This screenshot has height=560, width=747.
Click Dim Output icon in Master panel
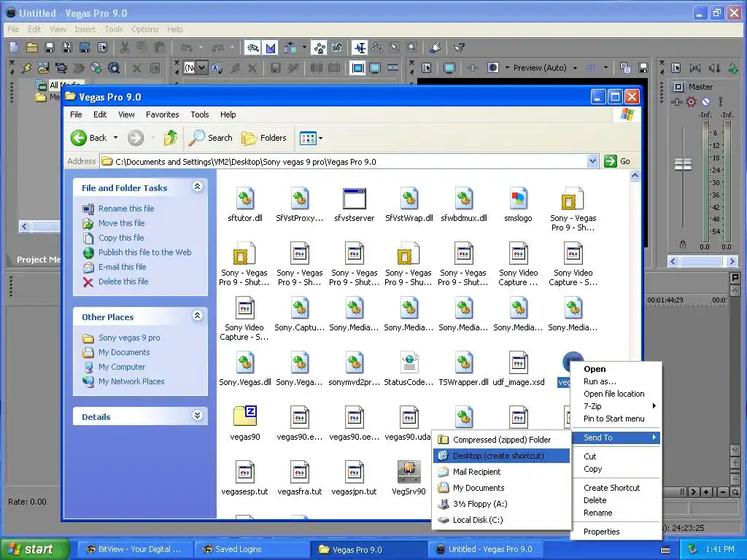click(714, 68)
